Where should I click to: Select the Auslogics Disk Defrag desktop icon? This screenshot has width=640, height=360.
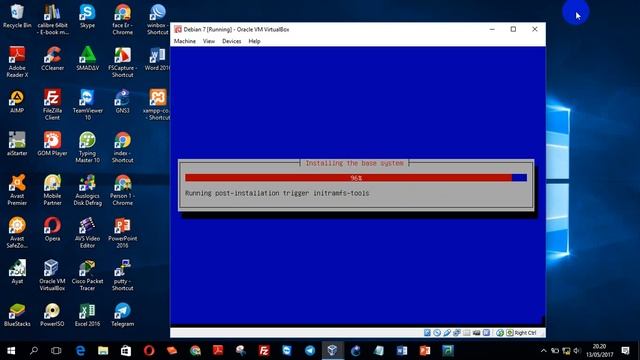coord(87,189)
